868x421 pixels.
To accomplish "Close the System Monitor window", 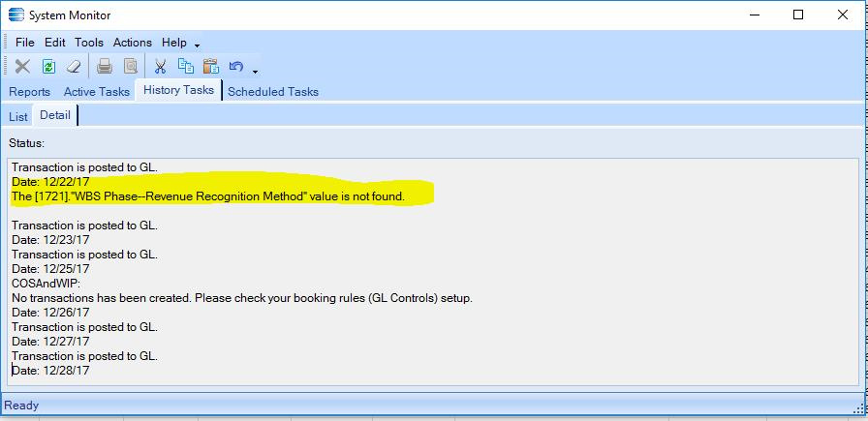I will [843, 15].
